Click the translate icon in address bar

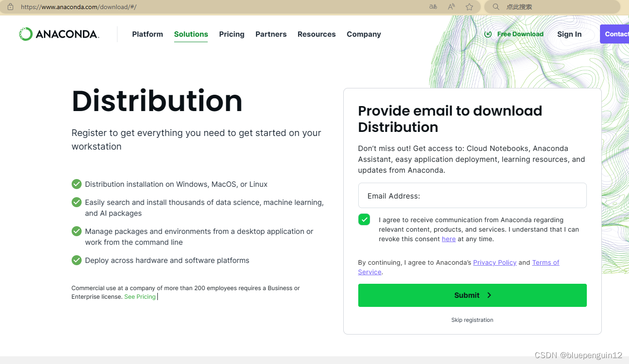coord(433,7)
